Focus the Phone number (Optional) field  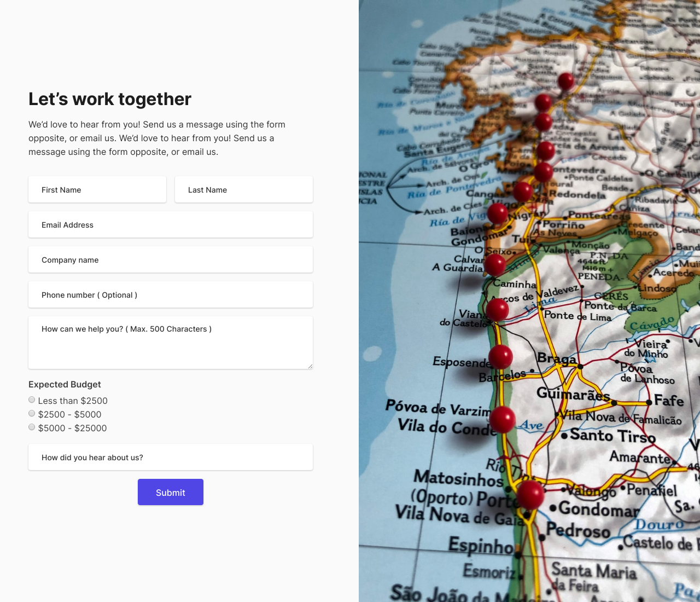pyautogui.click(x=171, y=294)
